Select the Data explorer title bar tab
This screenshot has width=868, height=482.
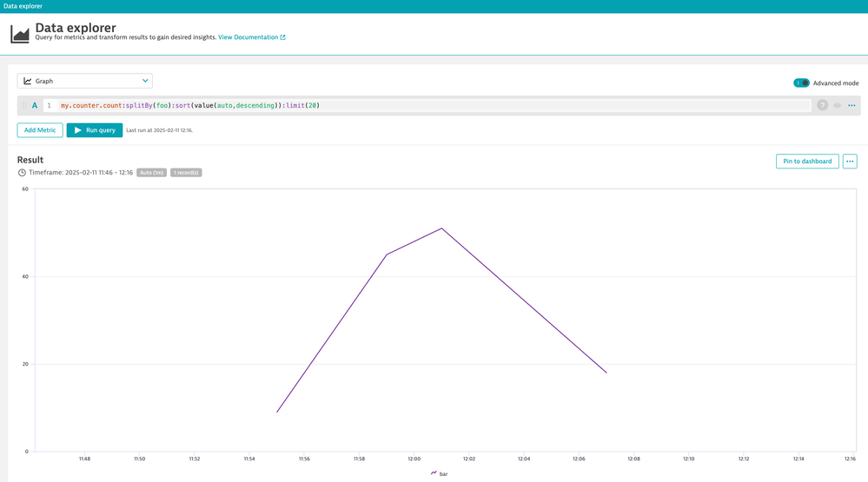click(x=23, y=6)
